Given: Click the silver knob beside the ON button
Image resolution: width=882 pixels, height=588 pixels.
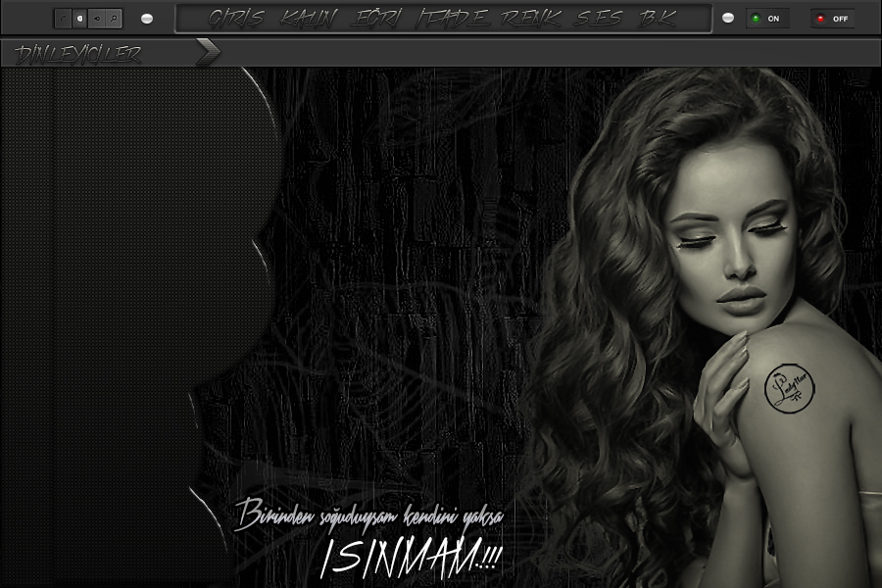Looking at the screenshot, I should click(x=728, y=19).
